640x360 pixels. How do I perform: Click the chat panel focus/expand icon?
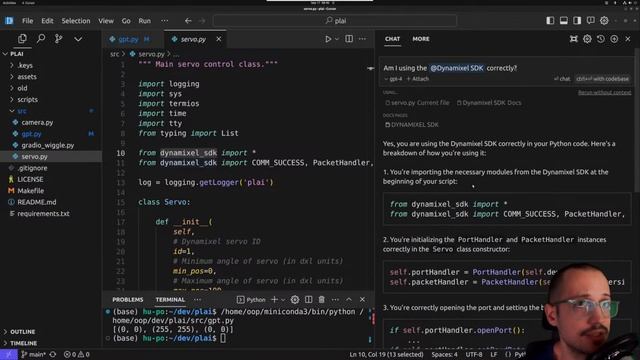pyautogui.click(x=573, y=39)
